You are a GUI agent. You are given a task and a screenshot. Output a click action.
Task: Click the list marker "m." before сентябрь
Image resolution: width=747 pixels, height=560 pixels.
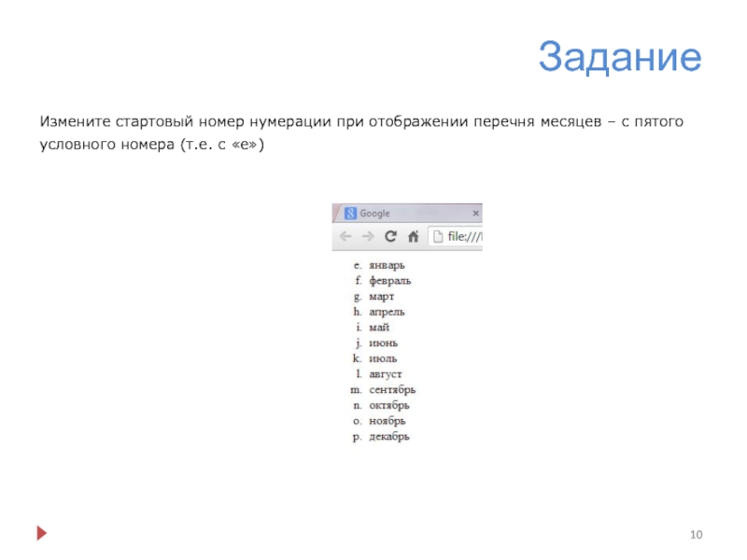[x=356, y=390]
